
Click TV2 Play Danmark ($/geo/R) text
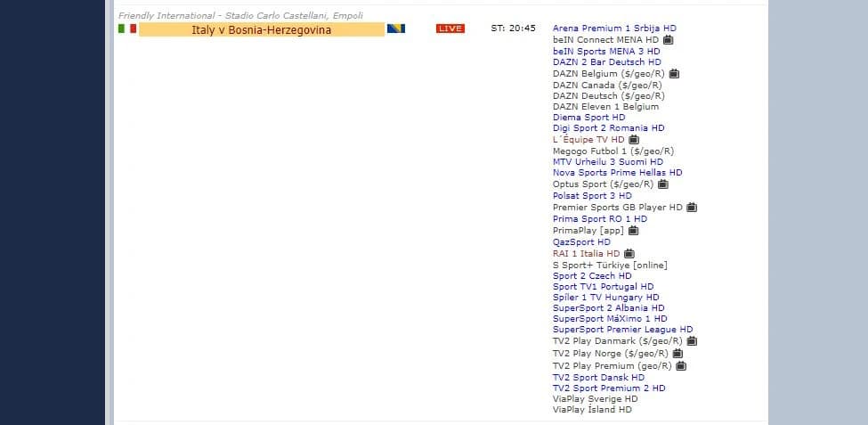(x=618, y=341)
